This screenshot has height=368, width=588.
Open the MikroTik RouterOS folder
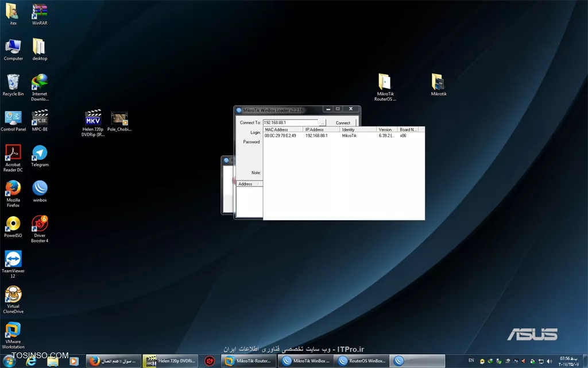385,82
